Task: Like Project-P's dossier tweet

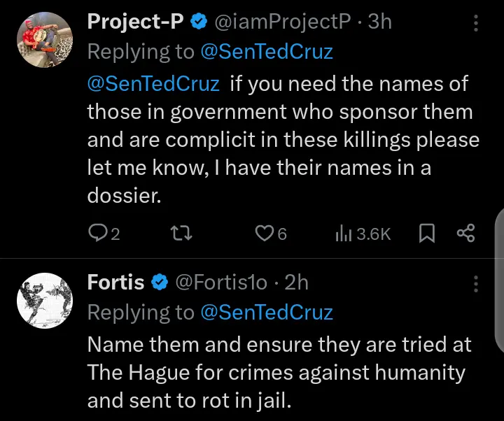Action: [264, 234]
